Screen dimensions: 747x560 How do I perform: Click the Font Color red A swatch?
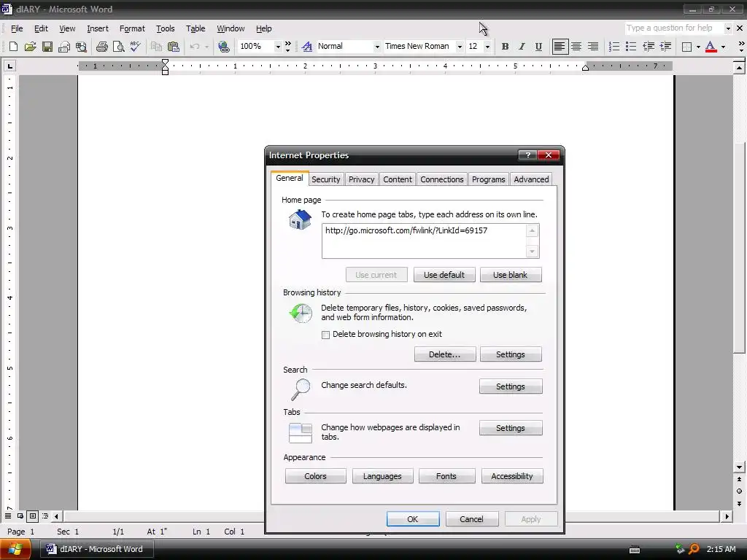click(x=711, y=46)
